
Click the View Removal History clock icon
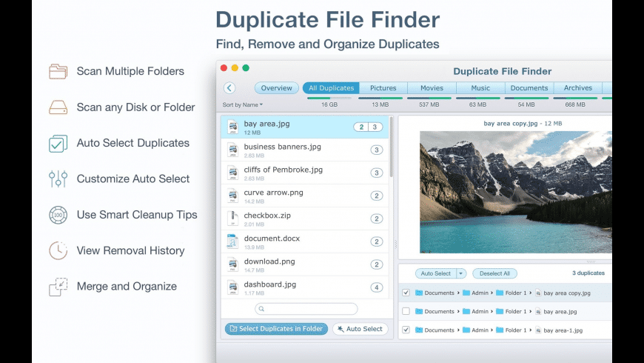(58, 251)
